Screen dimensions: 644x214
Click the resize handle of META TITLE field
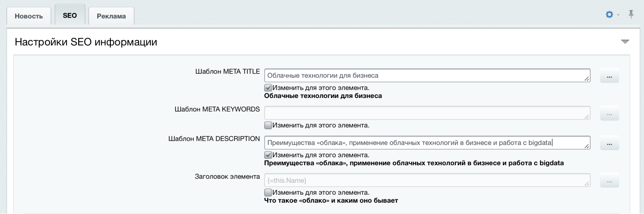coord(587,79)
